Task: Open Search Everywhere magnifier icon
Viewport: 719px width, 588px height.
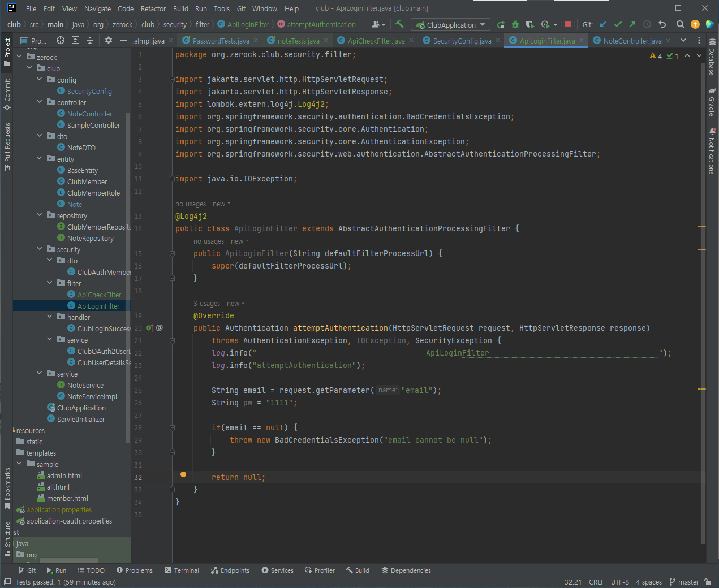Action: point(681,24)
